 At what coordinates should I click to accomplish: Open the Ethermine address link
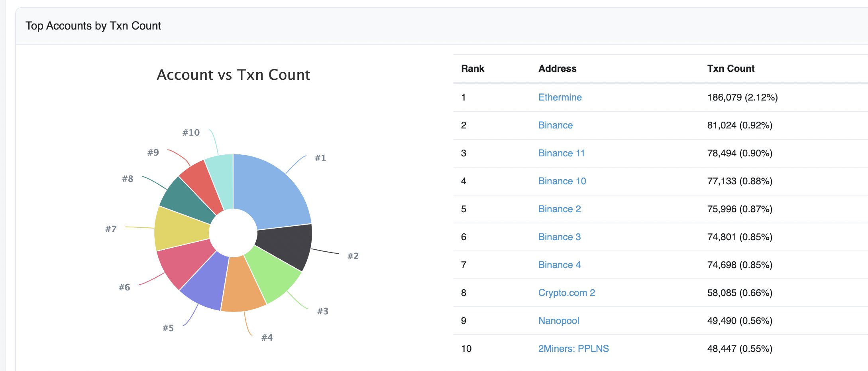[560, 97]
